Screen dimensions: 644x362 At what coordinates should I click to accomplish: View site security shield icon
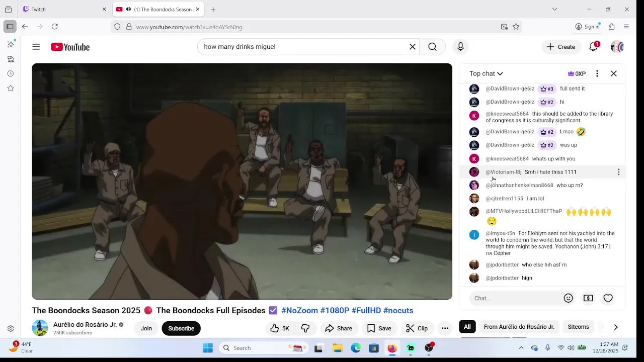coord(117,27)
